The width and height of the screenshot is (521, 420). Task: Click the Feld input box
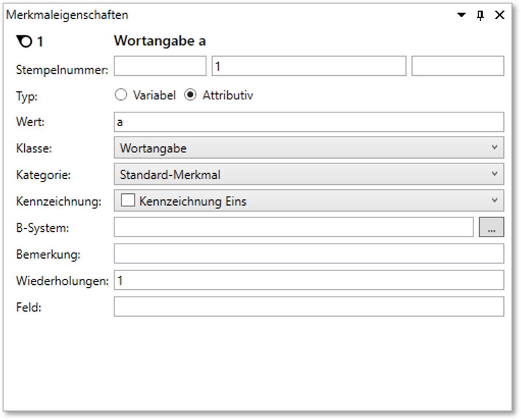coord(308,307)
